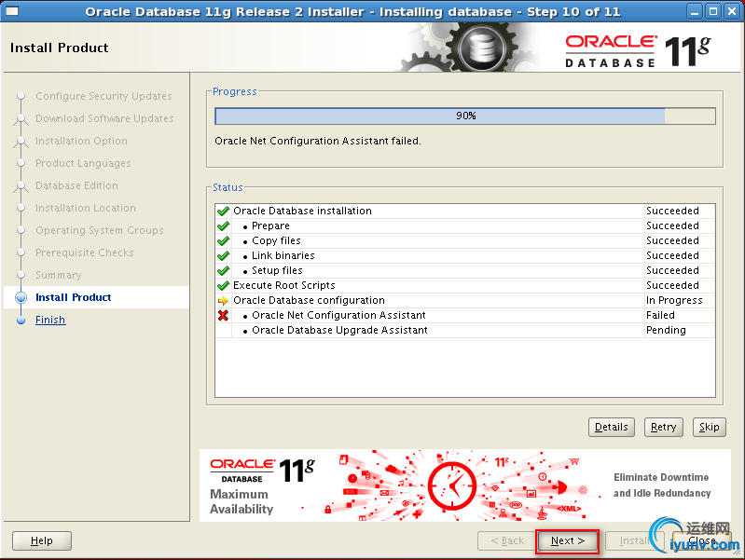Click the Prerequisite Checks step

[85, 253]
